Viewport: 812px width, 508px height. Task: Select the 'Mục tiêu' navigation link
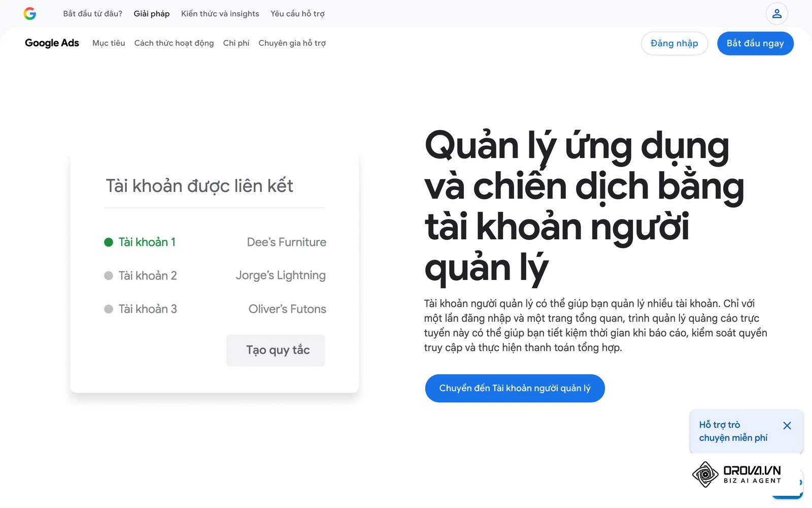pos(109,43)
